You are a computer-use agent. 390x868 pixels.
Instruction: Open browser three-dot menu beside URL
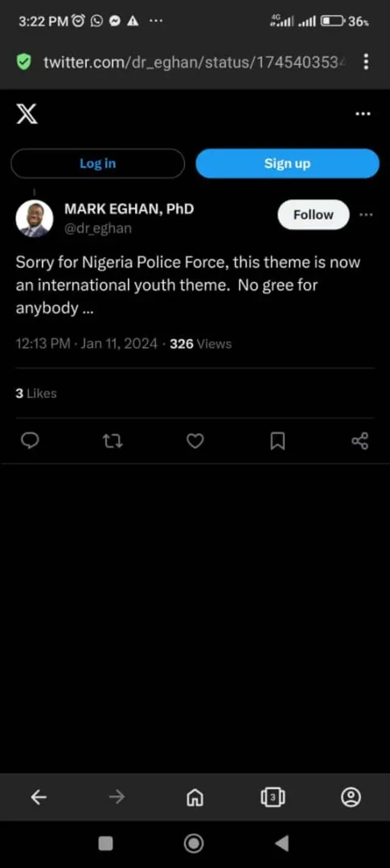click(x=366, y=62)
